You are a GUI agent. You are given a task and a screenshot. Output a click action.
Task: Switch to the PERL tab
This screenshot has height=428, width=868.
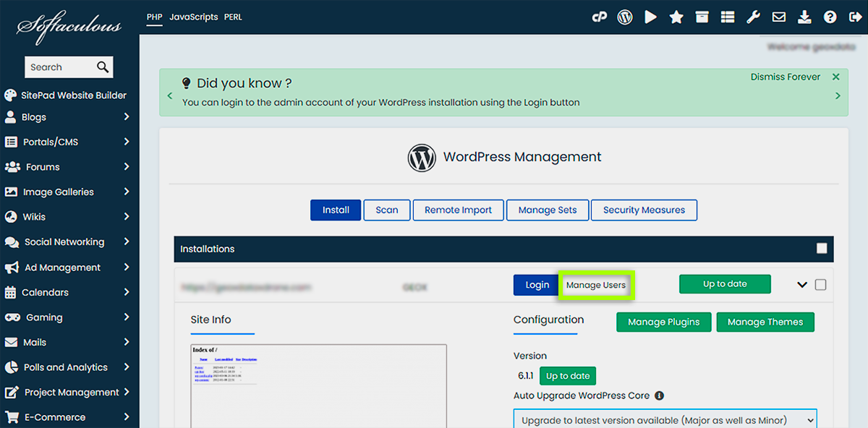pyautogui.click(x=233, y=17)
